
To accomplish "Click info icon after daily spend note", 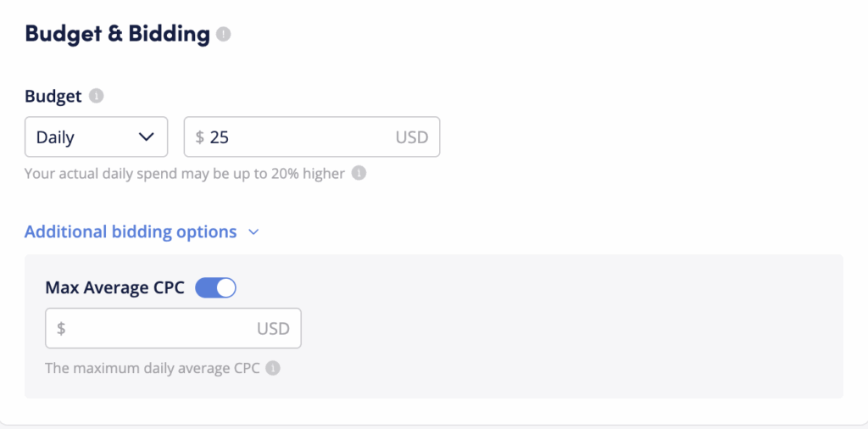I will (x=359, y=174).
